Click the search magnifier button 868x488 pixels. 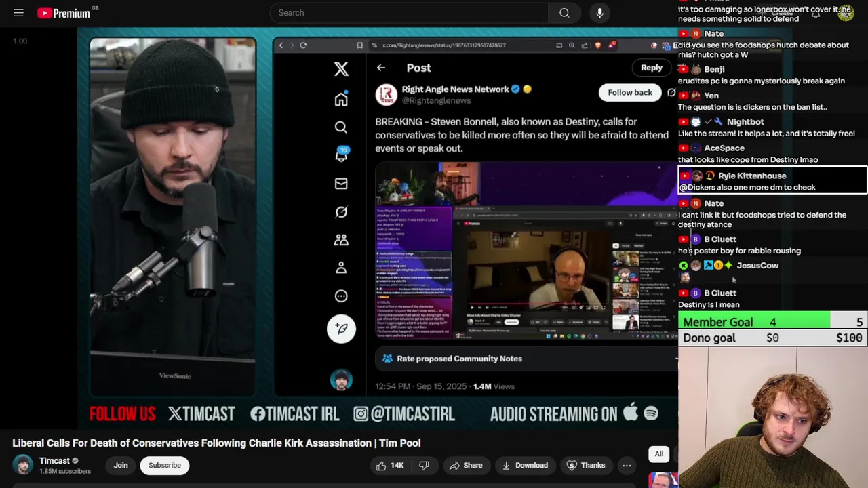[564, 13]
